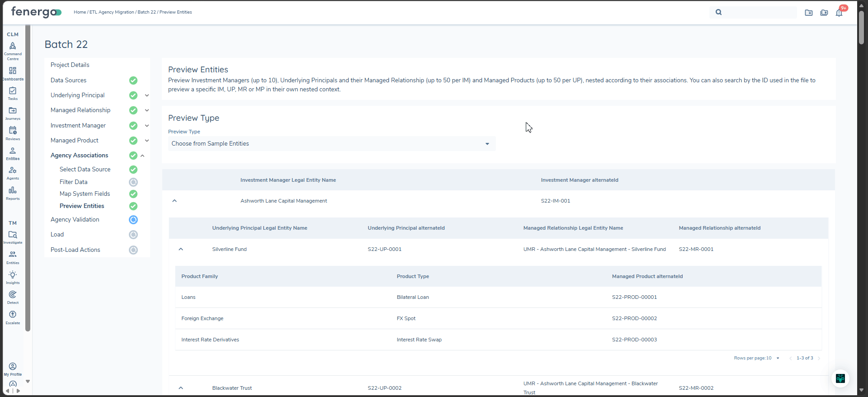Open the Map System Fields sub-step

85,194
